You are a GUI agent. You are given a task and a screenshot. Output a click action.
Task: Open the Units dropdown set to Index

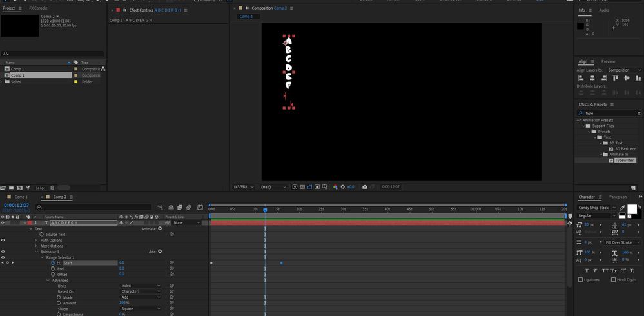click(x=141, y=286)
